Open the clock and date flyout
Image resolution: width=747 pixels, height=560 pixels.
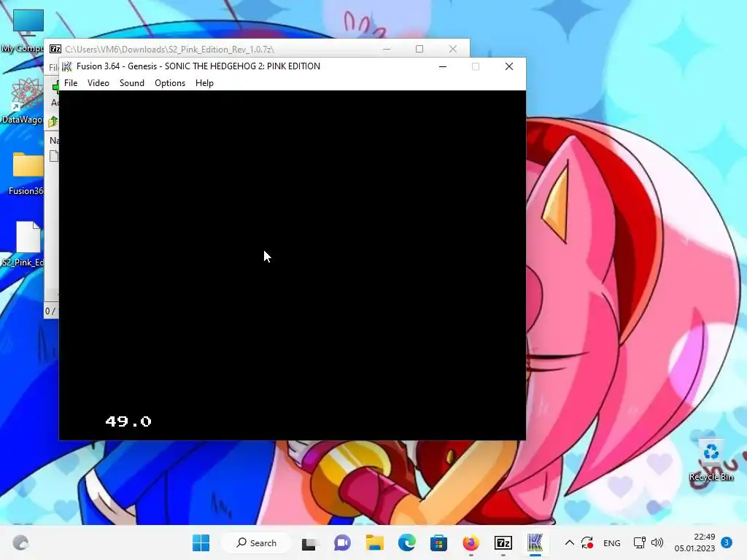pyautogui.click(x=694, y=542)
